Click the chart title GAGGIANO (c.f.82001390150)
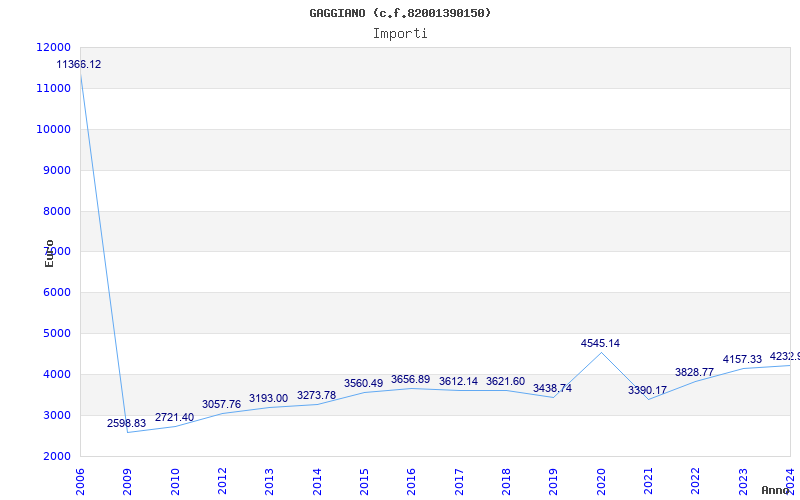The height and width of the screenshot is (500, 800). [x=400, y=13]
